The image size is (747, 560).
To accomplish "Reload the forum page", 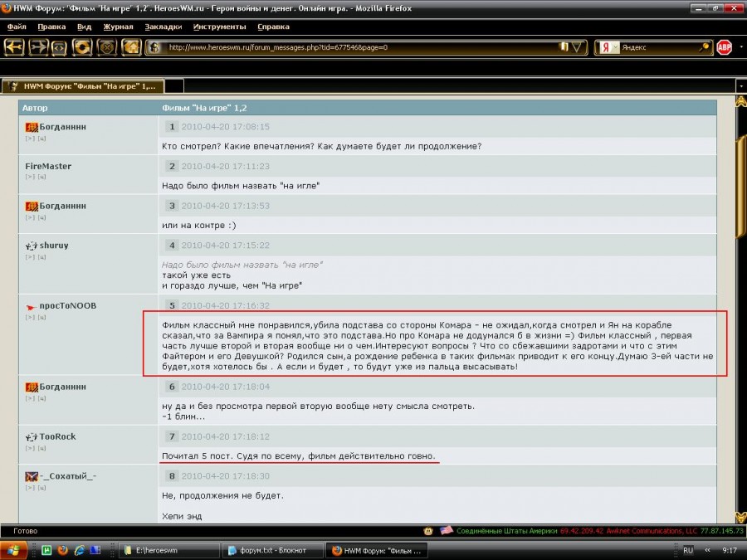I will click(82, 47).
